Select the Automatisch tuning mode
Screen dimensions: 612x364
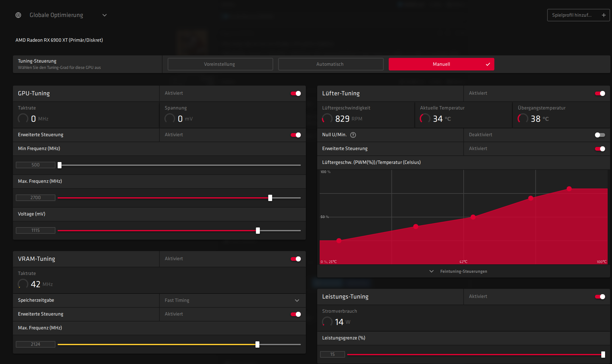(330, 64)
